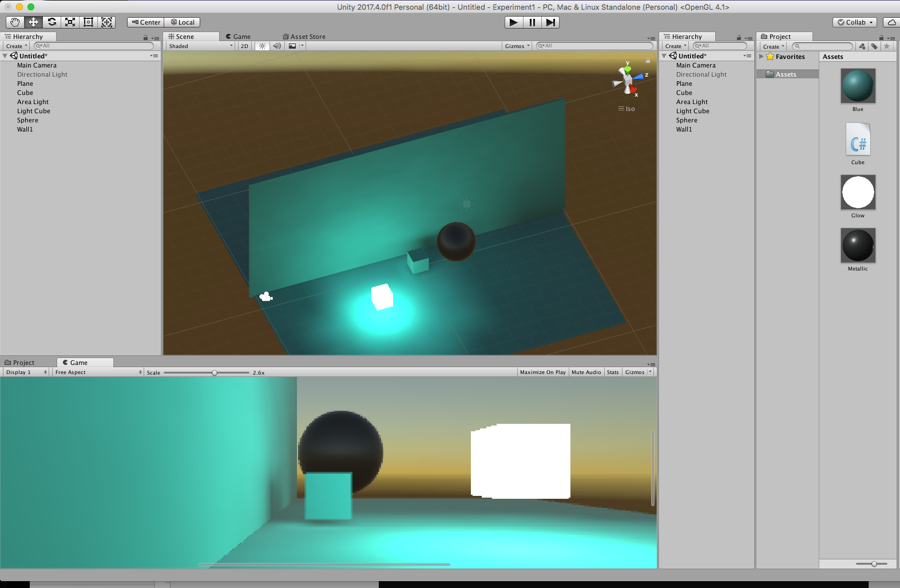Click the Center pivot button

[x=146, y=22]
